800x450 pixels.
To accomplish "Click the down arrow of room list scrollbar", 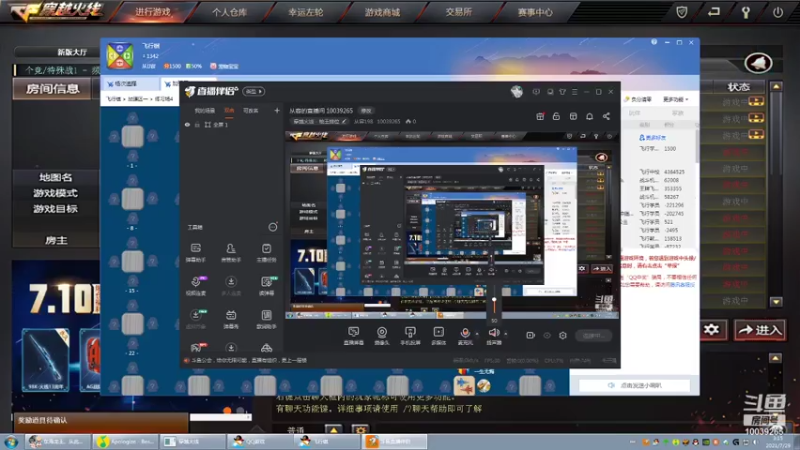I will pos(776,302).
